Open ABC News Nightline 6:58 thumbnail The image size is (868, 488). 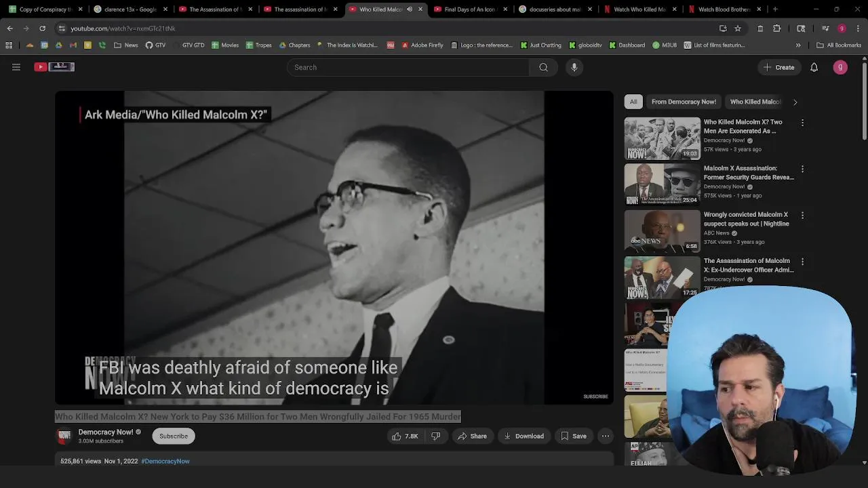click(663, 230)
